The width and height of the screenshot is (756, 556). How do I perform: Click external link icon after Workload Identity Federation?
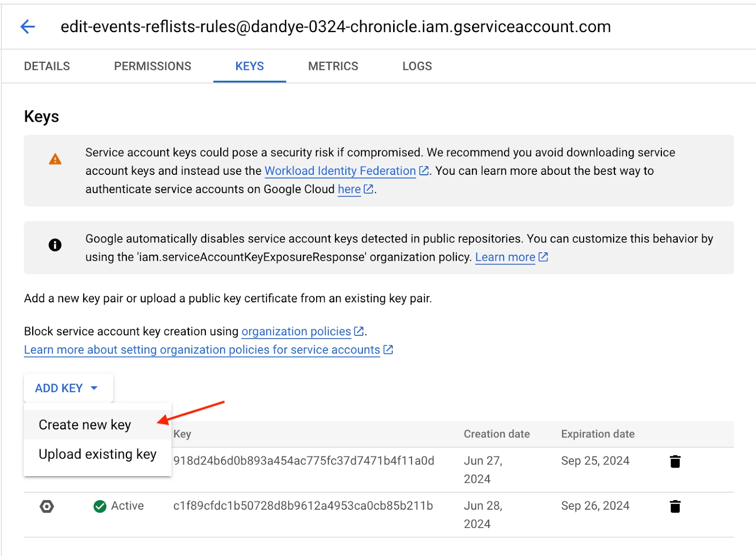[x=424, y=171]
